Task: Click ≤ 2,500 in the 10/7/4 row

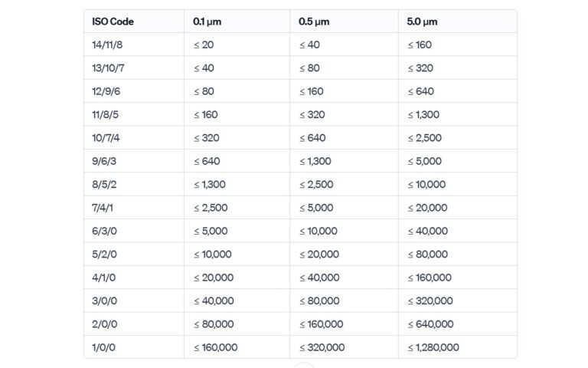Action: pyautogui.click(x=424, y=138)
